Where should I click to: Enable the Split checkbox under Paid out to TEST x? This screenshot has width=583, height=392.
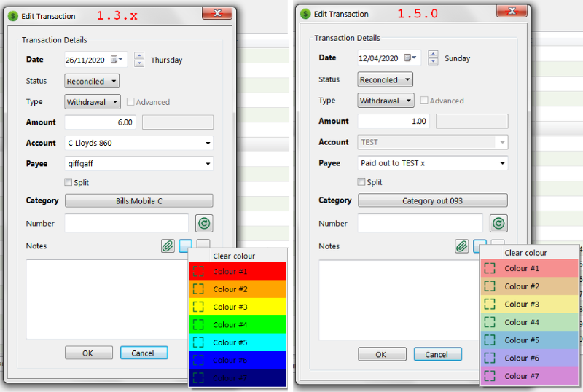361,182
